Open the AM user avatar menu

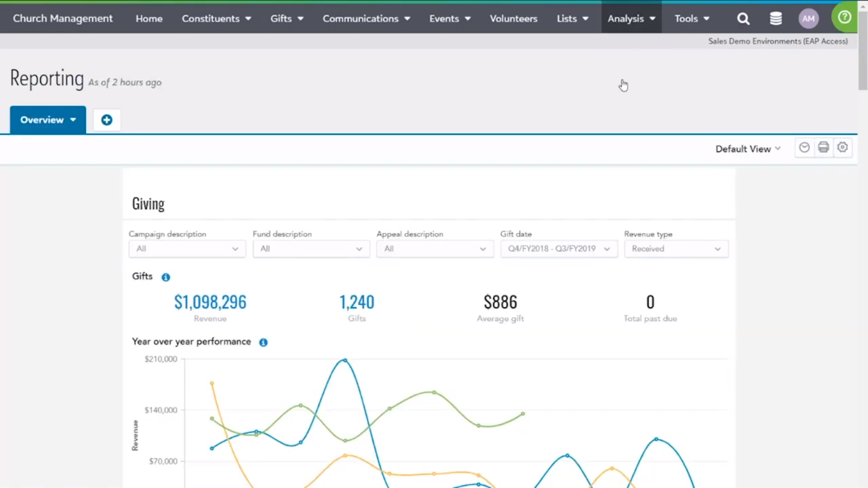click(x=808, y=19)
